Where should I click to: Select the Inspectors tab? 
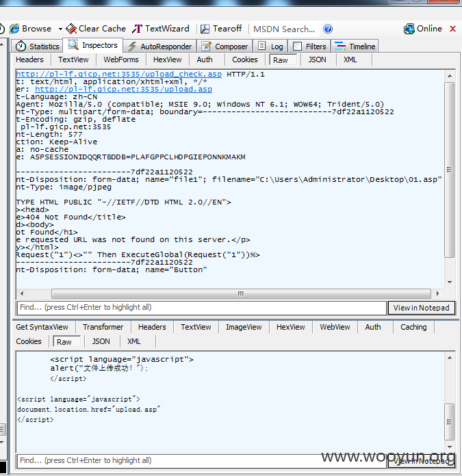tap(93, 45)
